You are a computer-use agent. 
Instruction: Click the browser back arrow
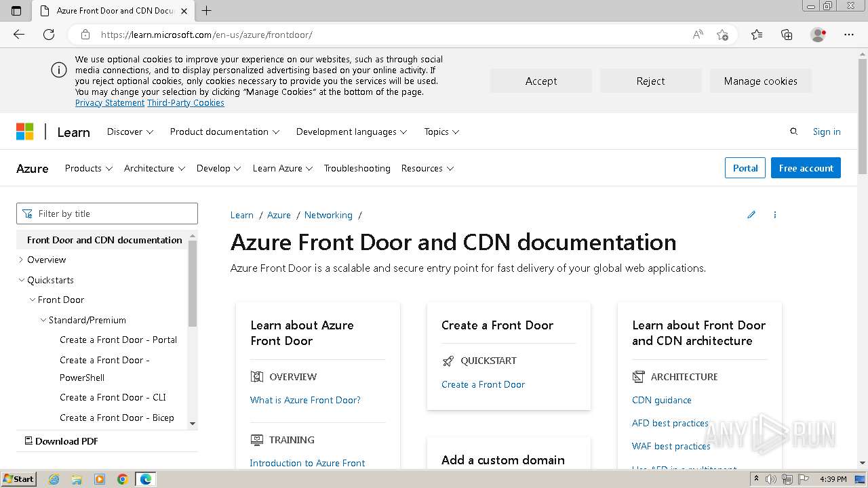pos(19,35)
